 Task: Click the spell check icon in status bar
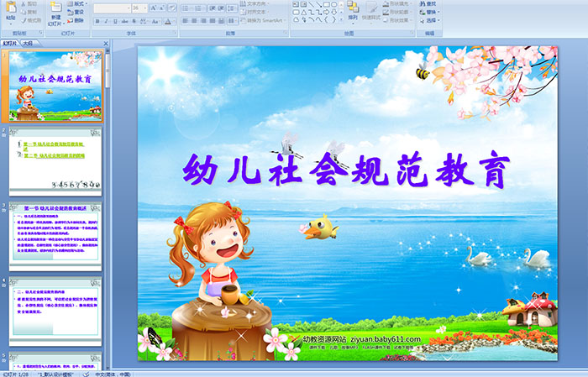coord(86,374)
